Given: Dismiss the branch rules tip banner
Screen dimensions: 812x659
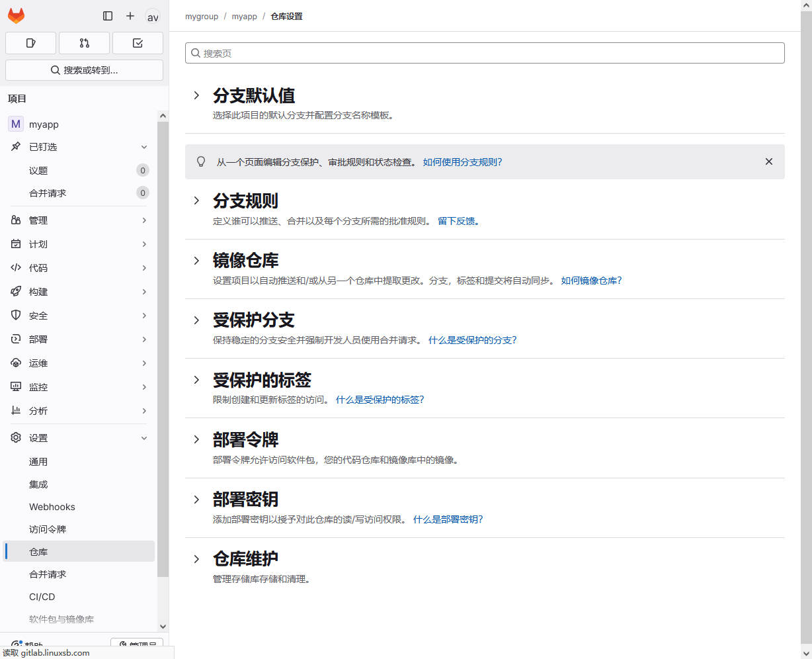Looking at the screenshot, I should (768, 161).
